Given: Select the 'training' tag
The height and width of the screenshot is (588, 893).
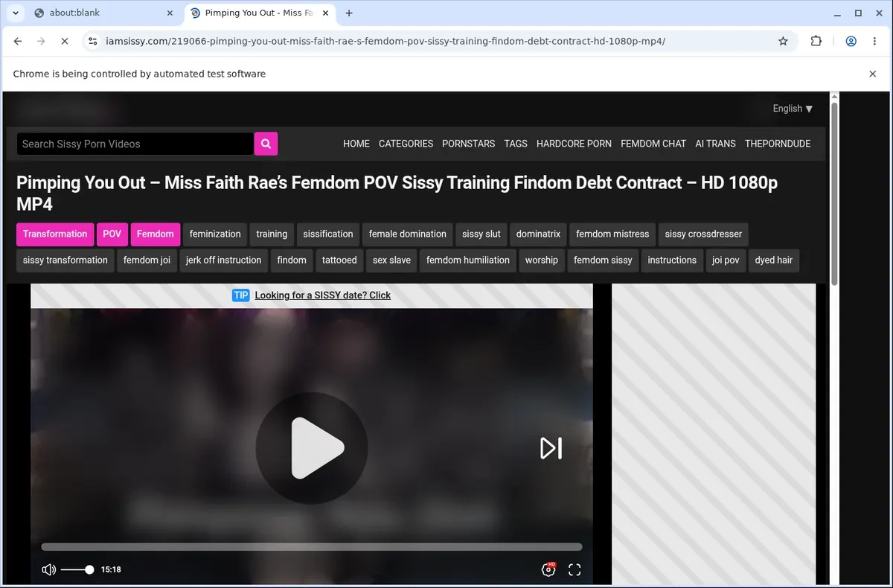Looking at the screenshot, I should click(x=272, y=234).
